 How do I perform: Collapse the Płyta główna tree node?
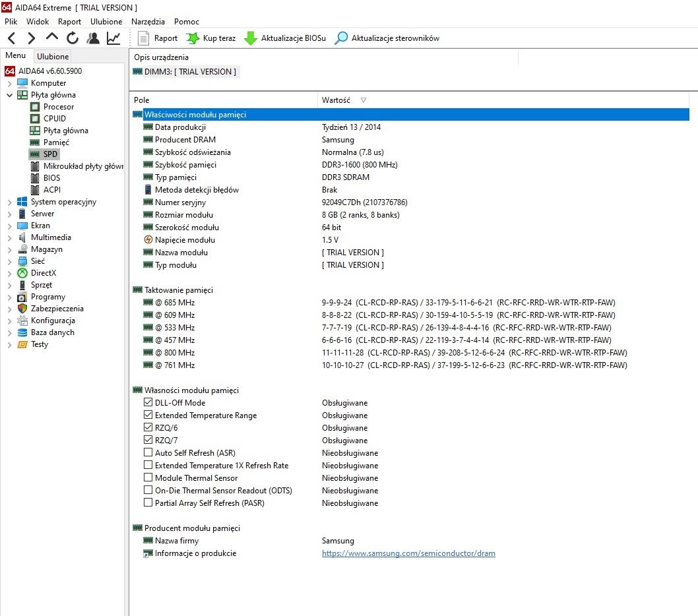pos(9,95)
